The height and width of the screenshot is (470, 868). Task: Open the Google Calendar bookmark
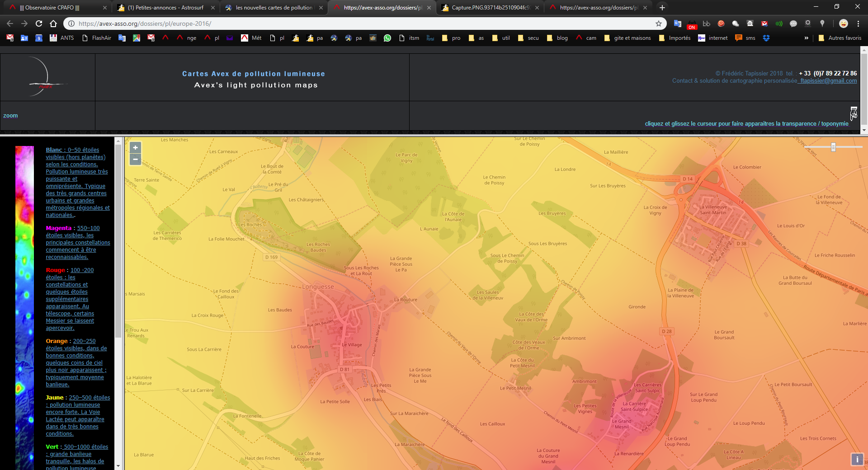click(x=39, y=38)
